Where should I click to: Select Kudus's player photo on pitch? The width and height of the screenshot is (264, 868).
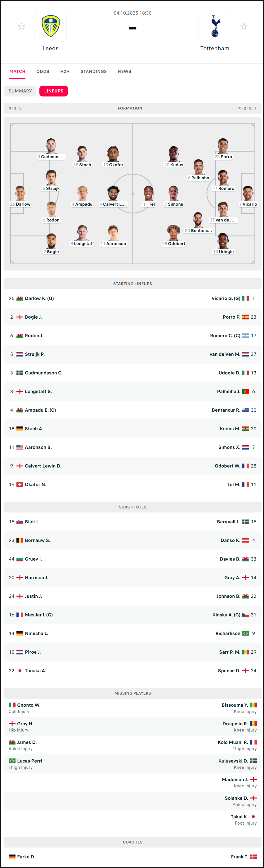[x=174, y=154]
